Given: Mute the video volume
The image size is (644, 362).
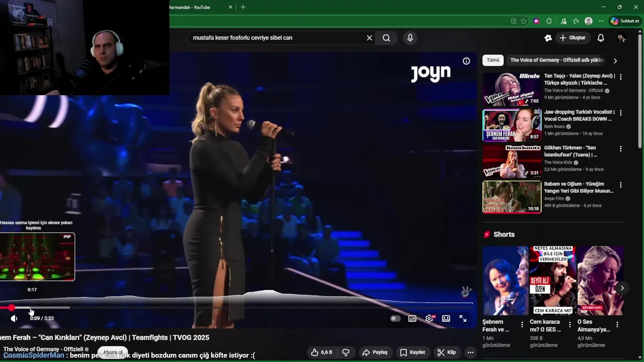Looking at the screenshot, I should (14, 318).
